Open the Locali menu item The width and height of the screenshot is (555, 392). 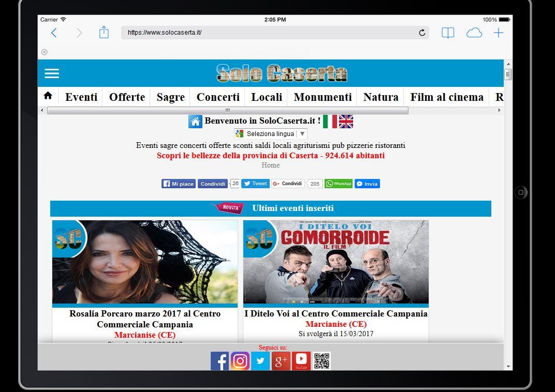pos(267,97)
